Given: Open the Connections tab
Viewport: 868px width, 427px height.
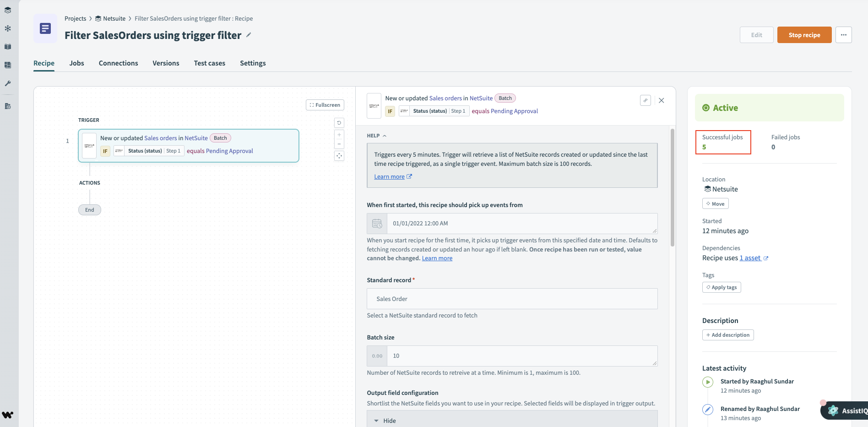Looking at the screenshot, I should 118,63.
